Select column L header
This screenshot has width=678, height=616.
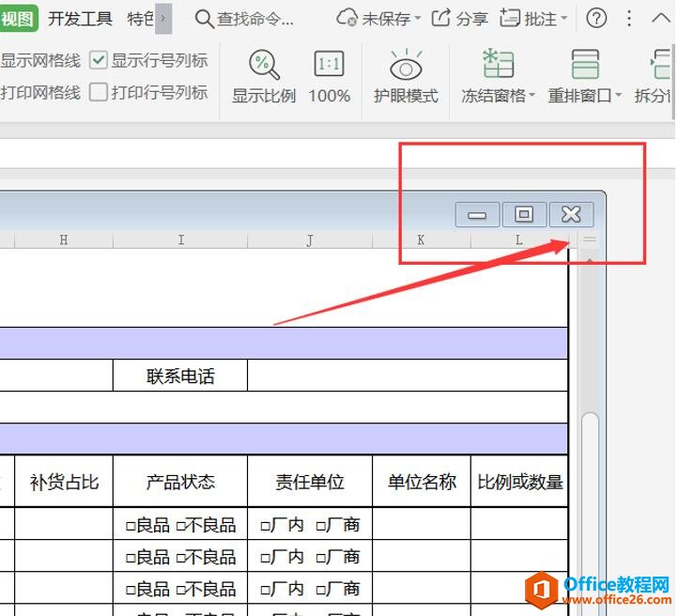click(519, 239)
